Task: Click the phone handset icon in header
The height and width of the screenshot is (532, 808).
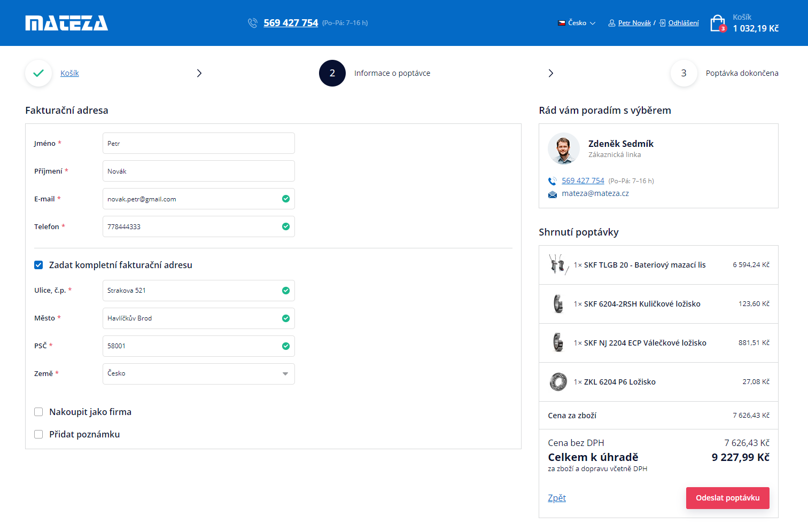Action: (x=253, y=23)
